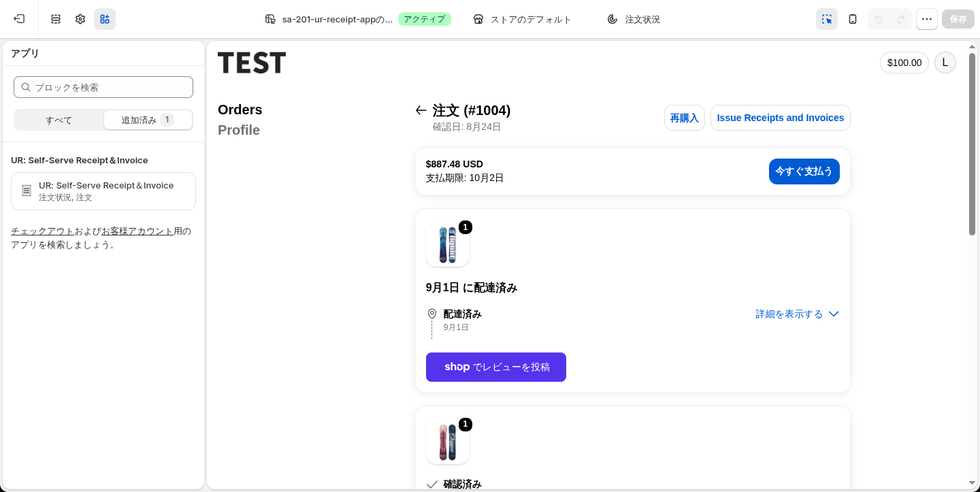Screen dimensions: 980x492
Task: Expand 詳細を表示する shipment details
Action: (x=797, y=314)
